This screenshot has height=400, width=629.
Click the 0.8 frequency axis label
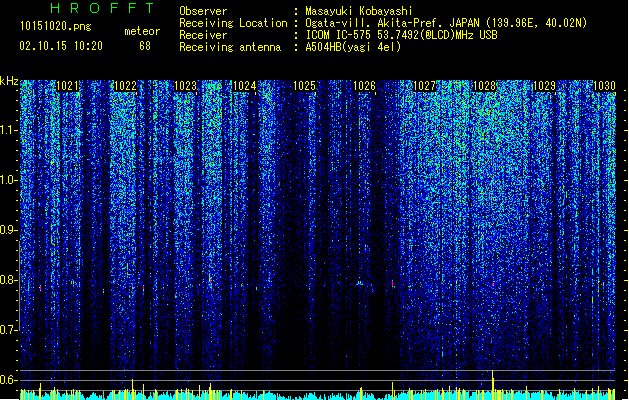click(9, 280)
